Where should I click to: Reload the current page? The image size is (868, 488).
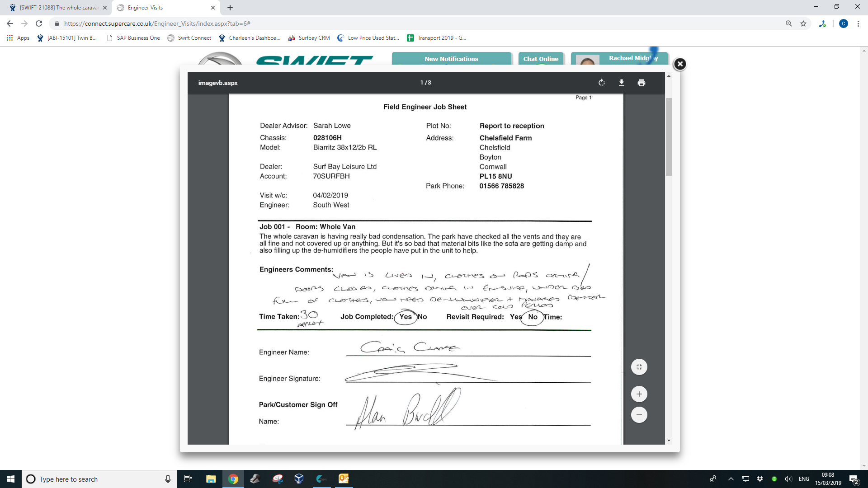39,23
